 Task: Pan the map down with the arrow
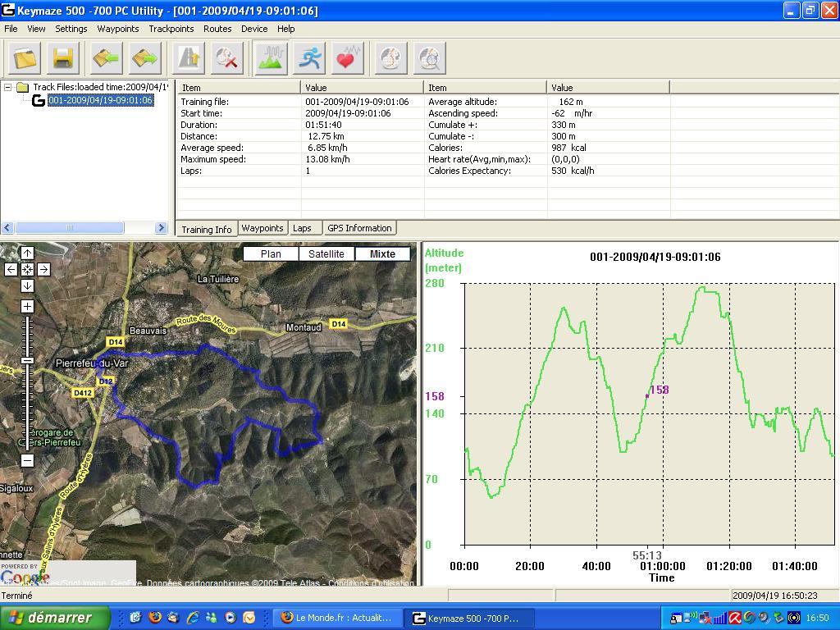pyautogui.click(x=27, y=286)
